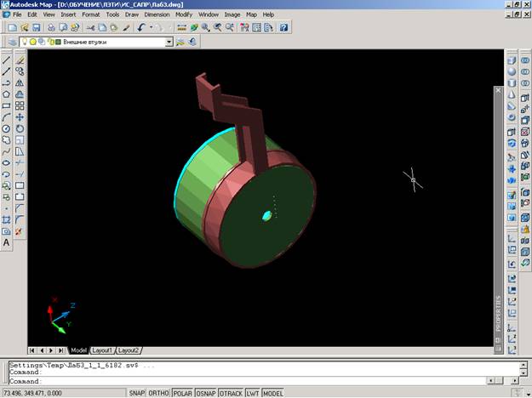This screenshot has width=532, height=398.
Task: Click the 3 Point UCS icon
Action: click(x=512, y=350)
